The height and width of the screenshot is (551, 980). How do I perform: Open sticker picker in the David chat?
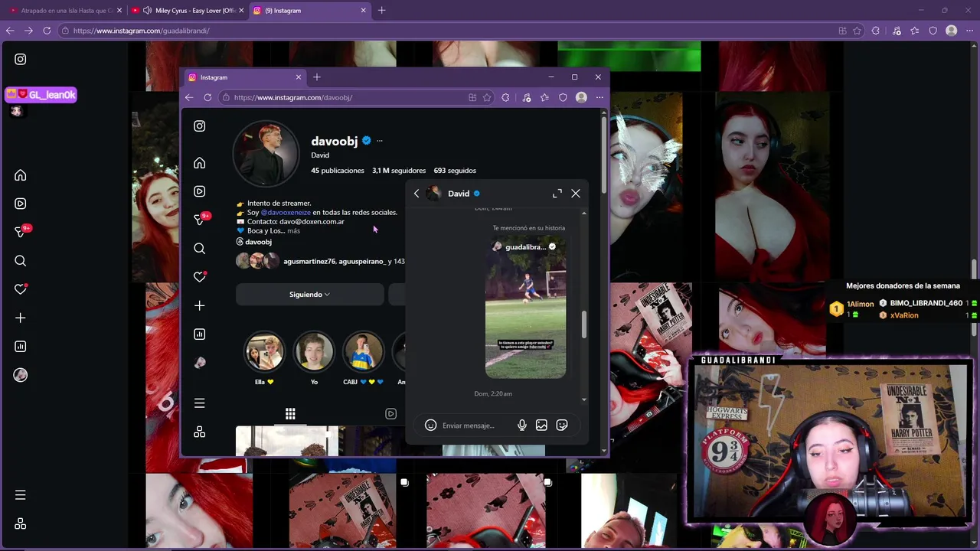562,425
